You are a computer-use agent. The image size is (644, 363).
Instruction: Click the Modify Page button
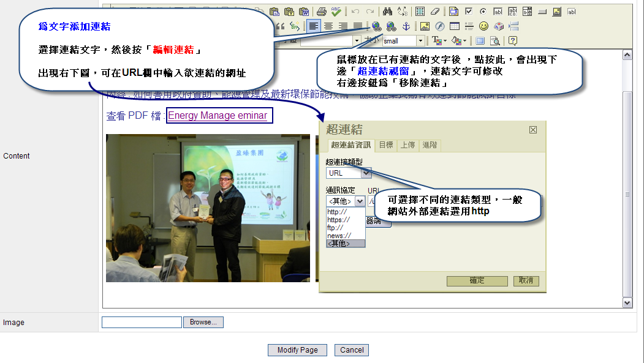[297, 350]
